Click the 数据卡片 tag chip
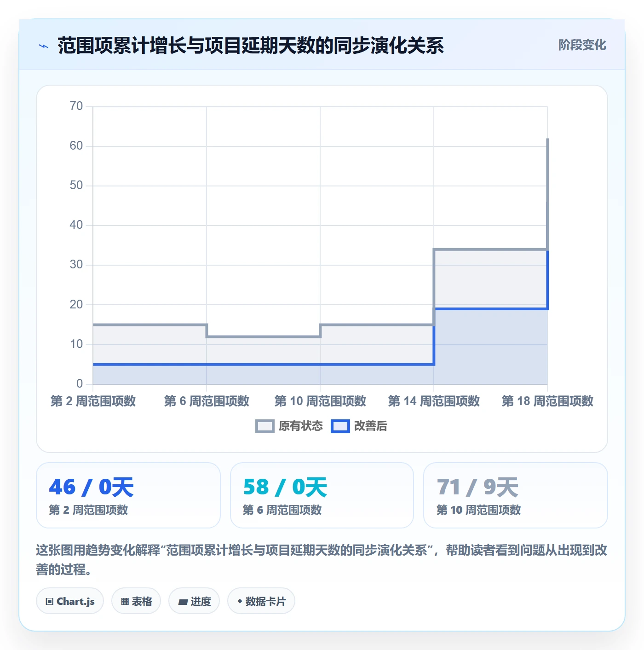Image resolution: width=644 pixels, height=650 pixels. coord(261,601)
